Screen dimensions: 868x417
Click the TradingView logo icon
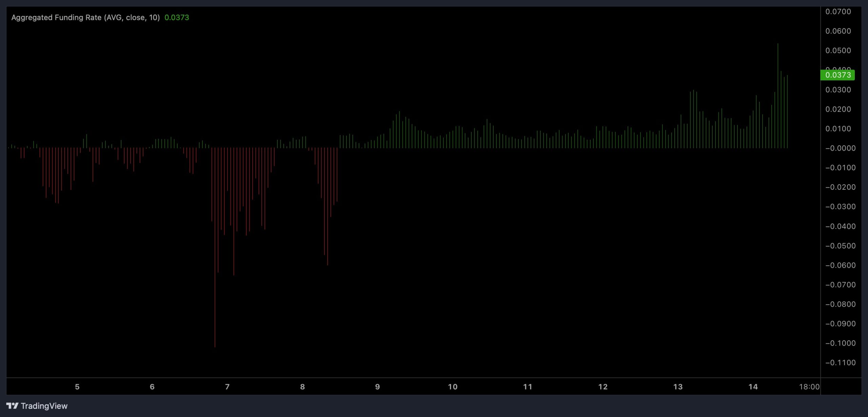tap(12, 406)
